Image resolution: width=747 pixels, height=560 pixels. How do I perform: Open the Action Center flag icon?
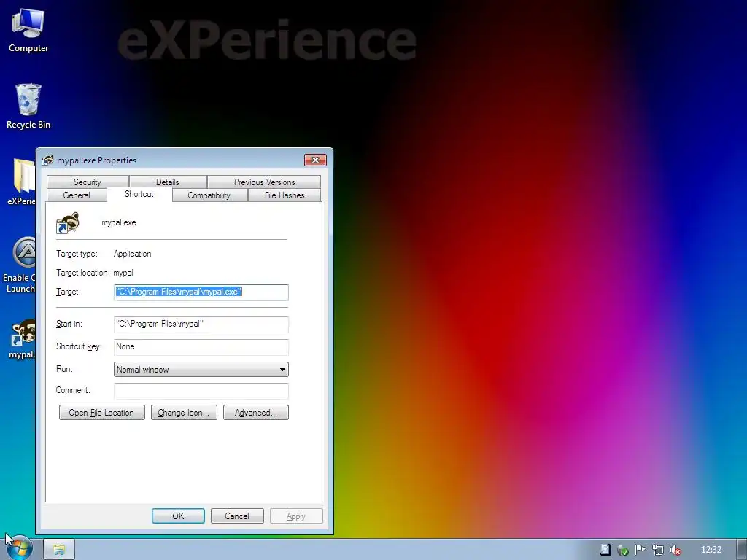tap(640, 550)
